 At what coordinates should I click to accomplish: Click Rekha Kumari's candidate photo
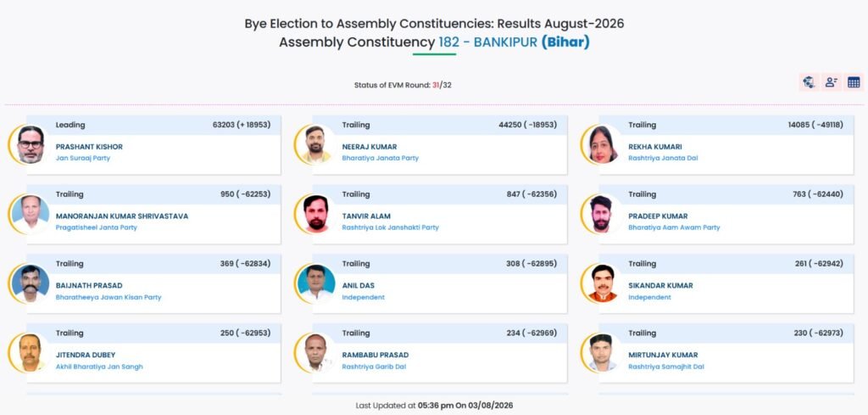603,144
